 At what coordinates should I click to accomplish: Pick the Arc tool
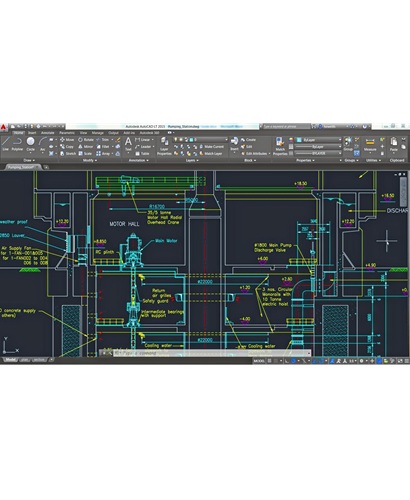click(x=42, y=144)
